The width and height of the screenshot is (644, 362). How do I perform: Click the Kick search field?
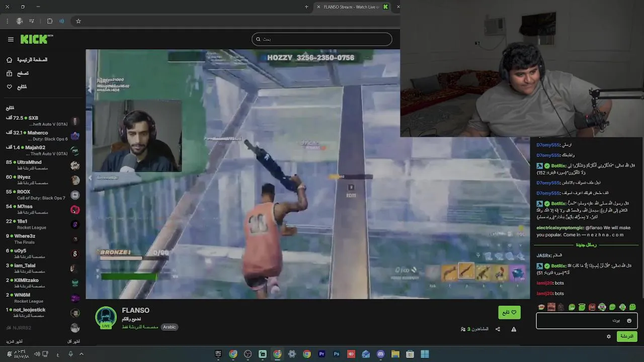click(322, 39)
